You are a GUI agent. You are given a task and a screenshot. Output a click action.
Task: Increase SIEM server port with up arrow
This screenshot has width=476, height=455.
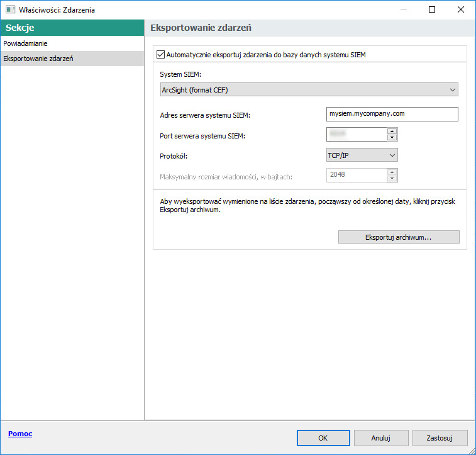click(392, 131)
